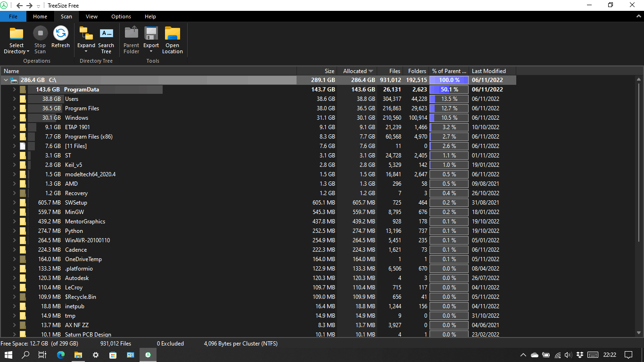Click the C:\ drive icon

(x=14, y=80)
